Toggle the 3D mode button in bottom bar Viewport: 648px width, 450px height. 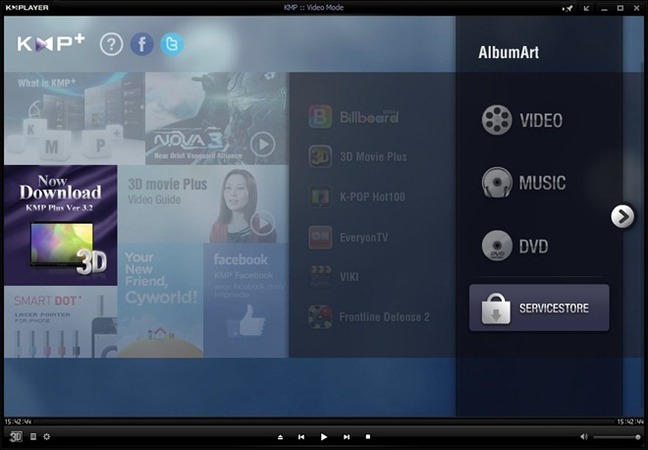coord(16,437)
